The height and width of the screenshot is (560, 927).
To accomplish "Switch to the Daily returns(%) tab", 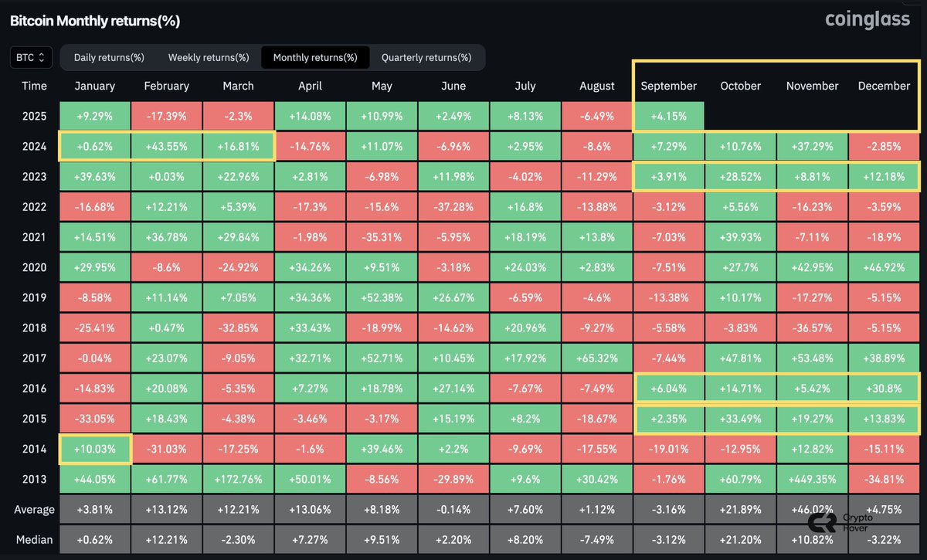I will (x=108, y=57).
